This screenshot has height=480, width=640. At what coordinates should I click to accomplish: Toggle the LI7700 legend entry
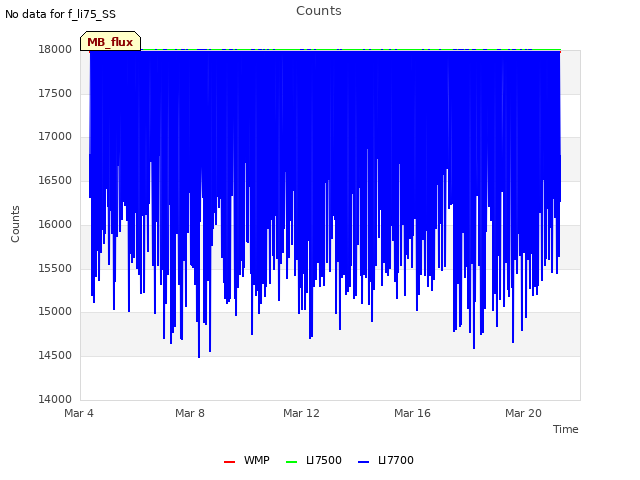(x=386, y=460)
